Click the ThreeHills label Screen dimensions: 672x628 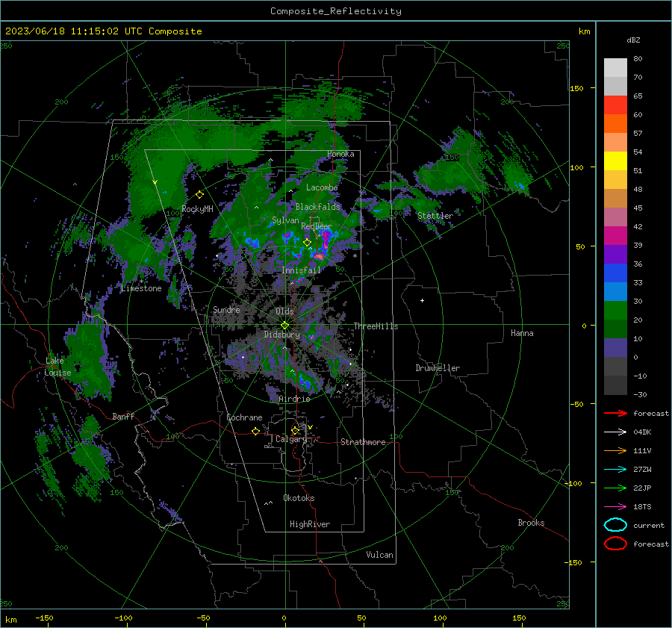coord(376,326)
